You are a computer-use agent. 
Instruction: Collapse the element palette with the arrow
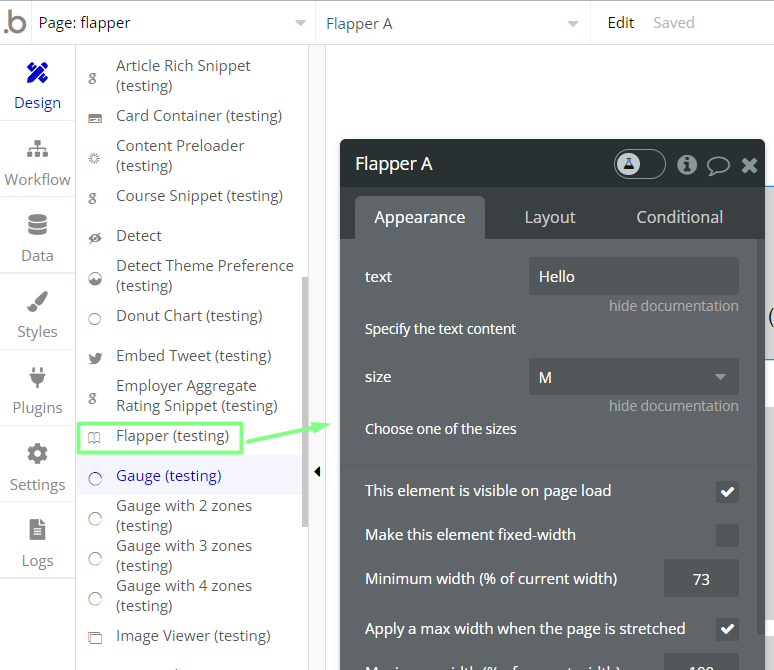pyautogui.click(x=317, y=472)
